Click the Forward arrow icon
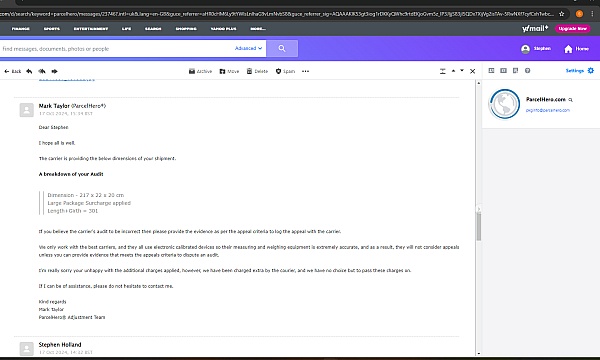 click(x=54, y=71)
